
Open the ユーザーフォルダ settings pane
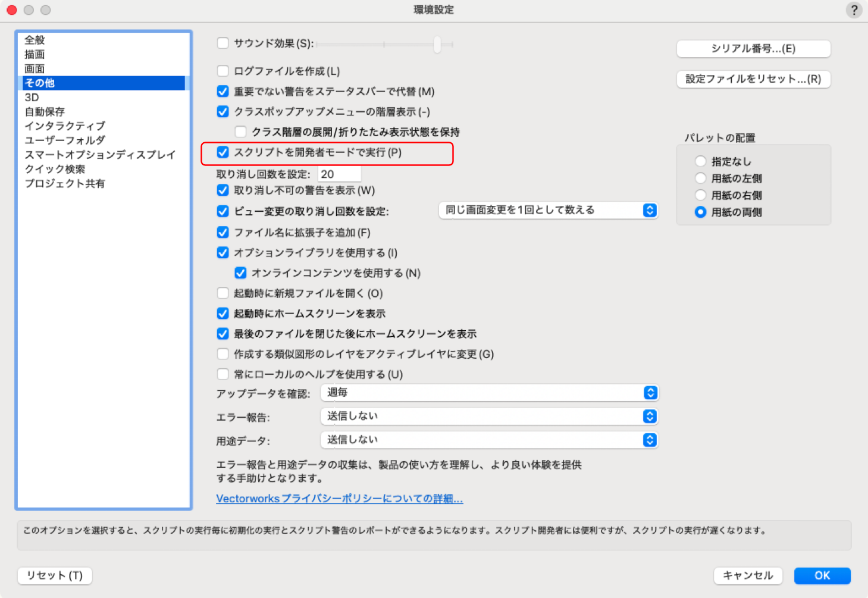coord(65,140)
